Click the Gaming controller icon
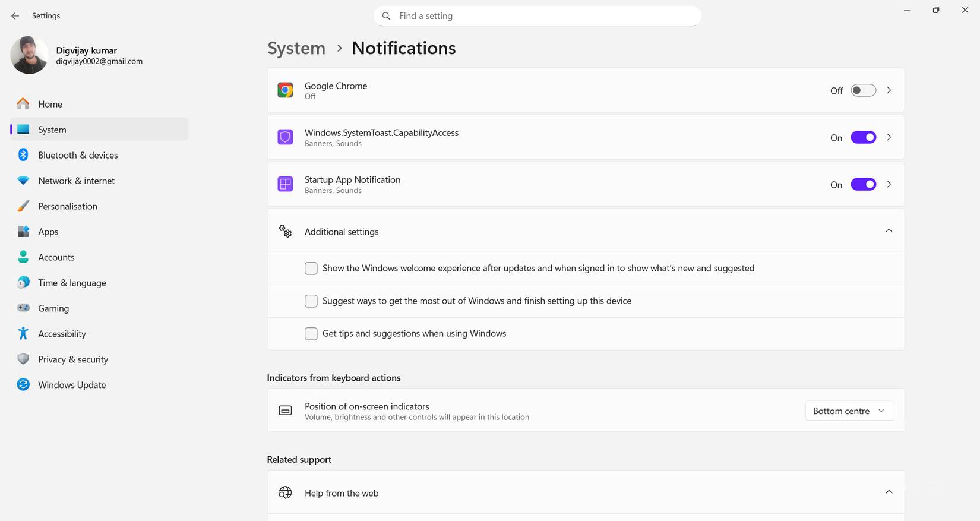This screenshot has height=521, width=980. pyautogui.click(x=23, y=308)
